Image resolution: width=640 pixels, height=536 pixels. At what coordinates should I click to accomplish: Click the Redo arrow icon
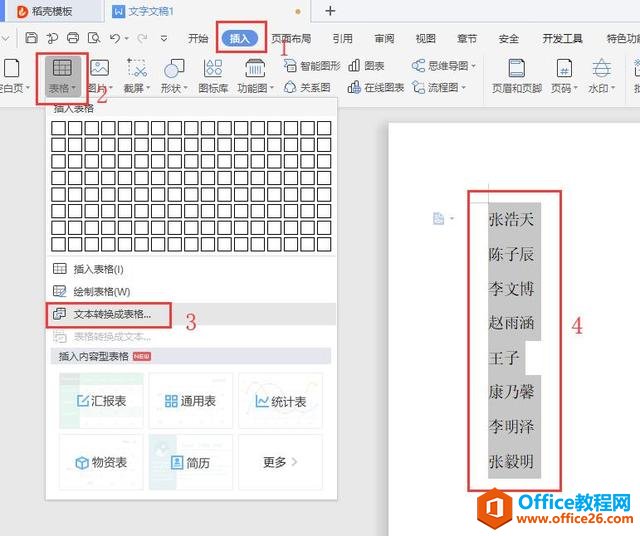(x=142, y=38)
